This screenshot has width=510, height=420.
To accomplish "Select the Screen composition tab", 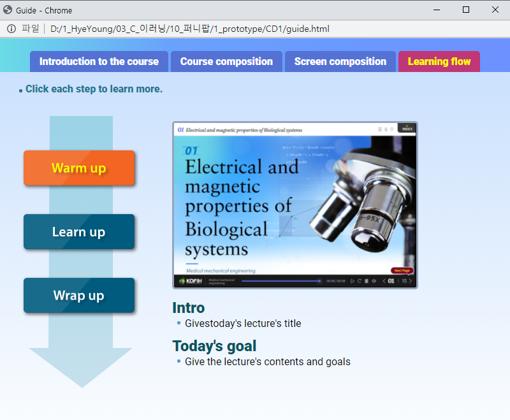I will (340, 61).
